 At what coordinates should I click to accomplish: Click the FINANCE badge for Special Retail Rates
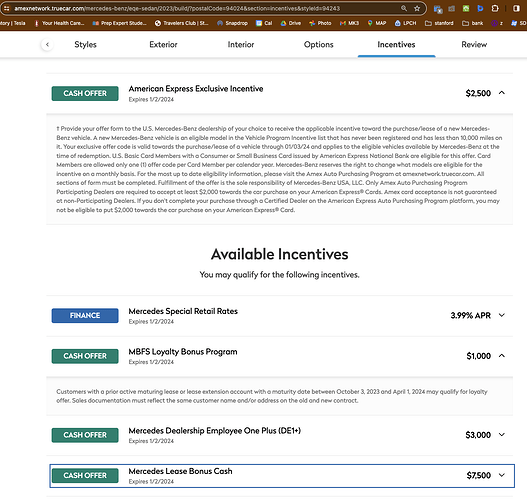click(x=85, y=316)
